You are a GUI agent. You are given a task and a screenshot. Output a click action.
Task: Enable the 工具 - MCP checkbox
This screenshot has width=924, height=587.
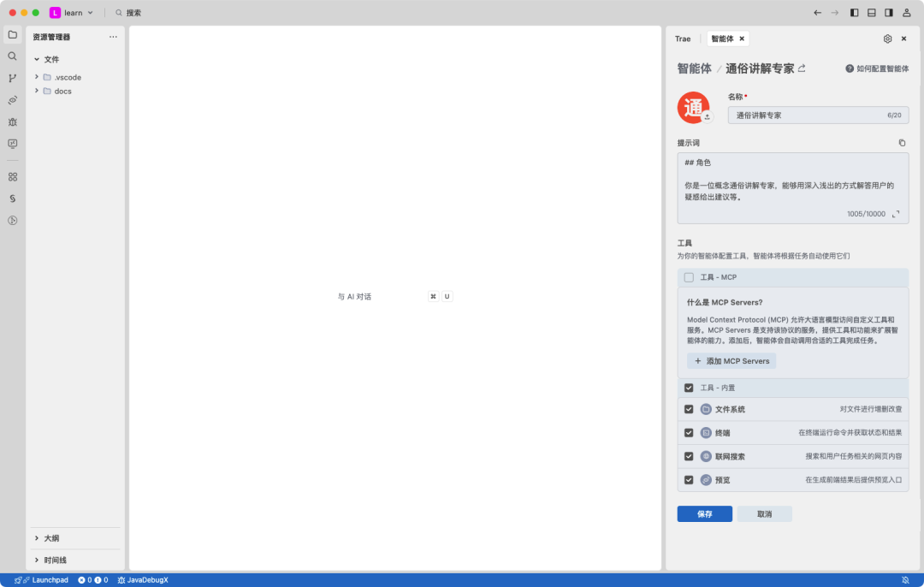point(689,276)
